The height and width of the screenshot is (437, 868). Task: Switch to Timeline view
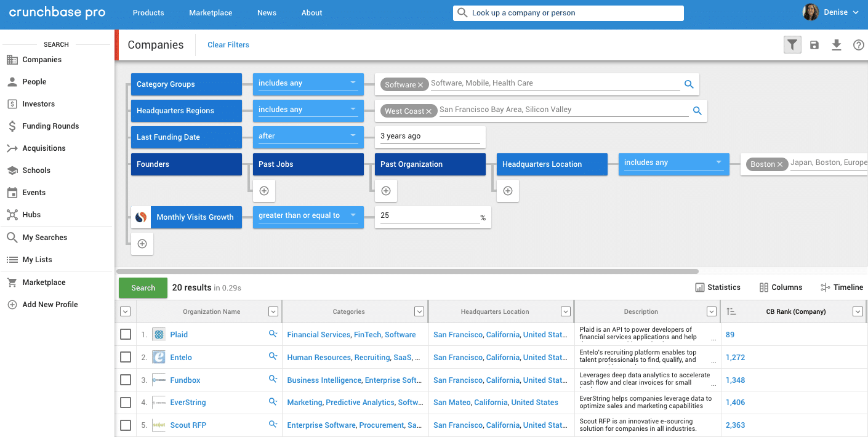pos(842,287)
